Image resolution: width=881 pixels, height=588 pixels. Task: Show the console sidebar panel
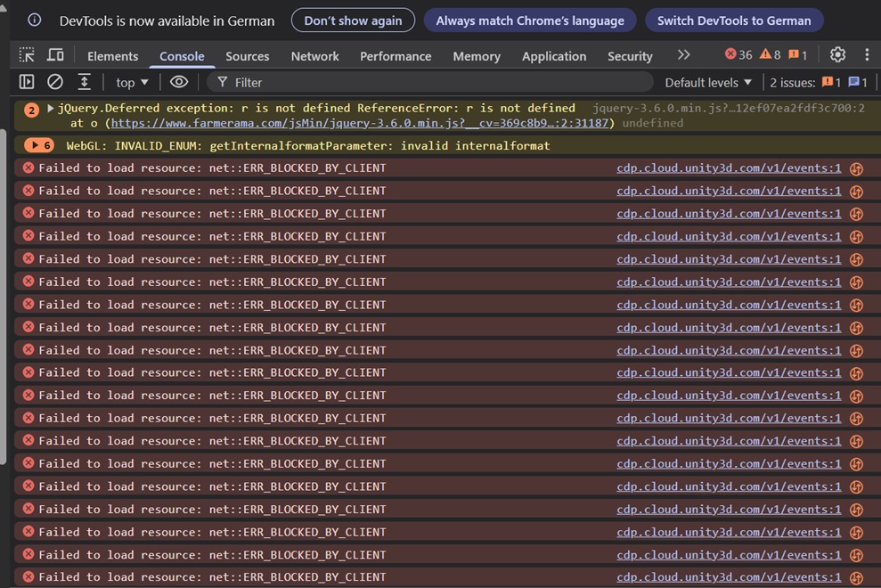coord(27,82)
